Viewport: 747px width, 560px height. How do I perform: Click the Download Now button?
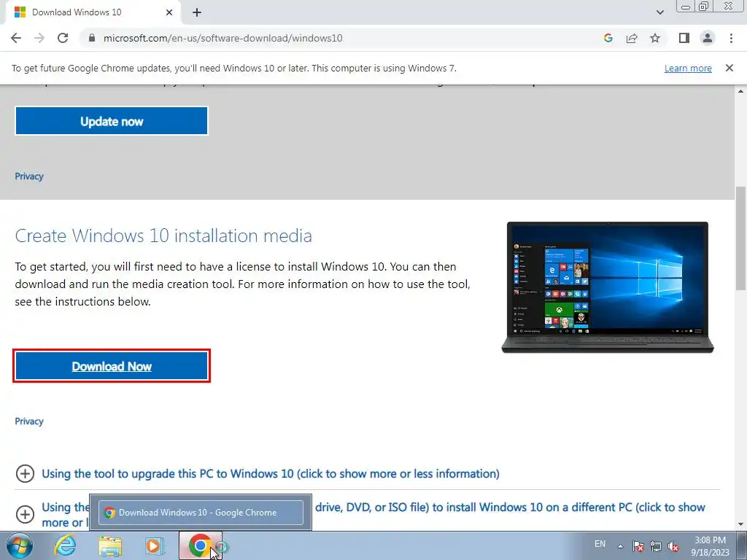tap(112, 366)
